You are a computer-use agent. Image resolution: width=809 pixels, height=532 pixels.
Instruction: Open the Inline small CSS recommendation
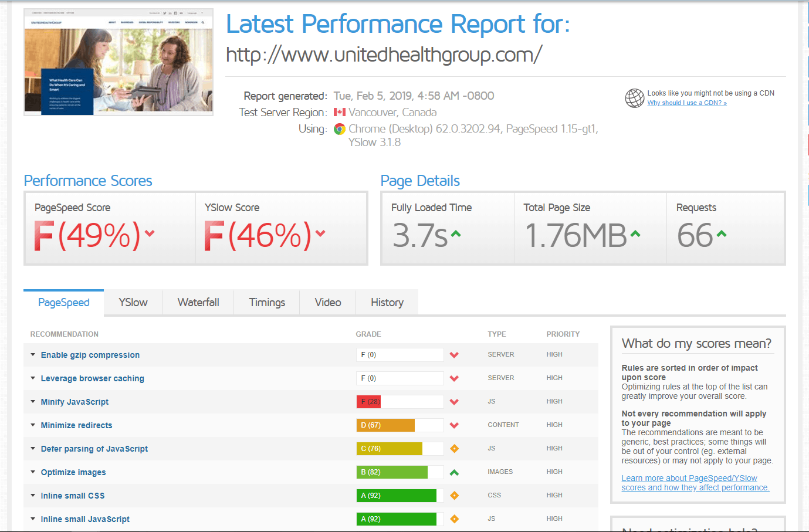[x=73, y=496]
